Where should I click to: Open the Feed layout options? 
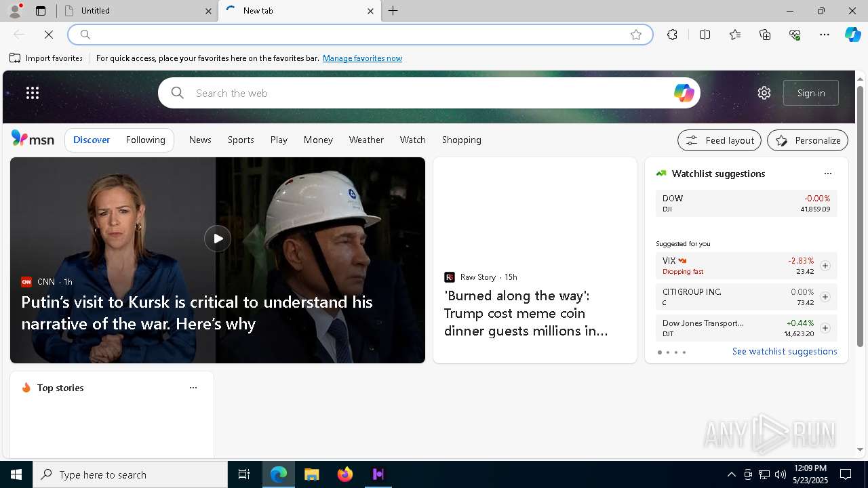point(719,140)
